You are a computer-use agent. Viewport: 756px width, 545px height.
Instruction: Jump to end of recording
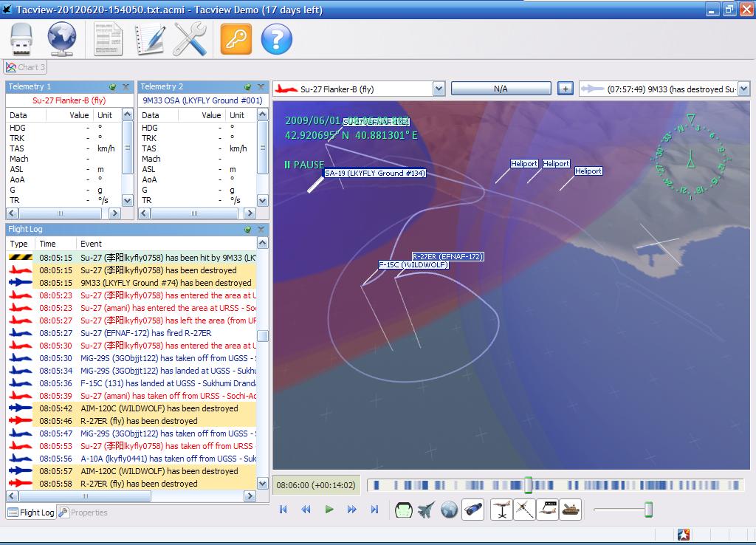click(374, 510)
